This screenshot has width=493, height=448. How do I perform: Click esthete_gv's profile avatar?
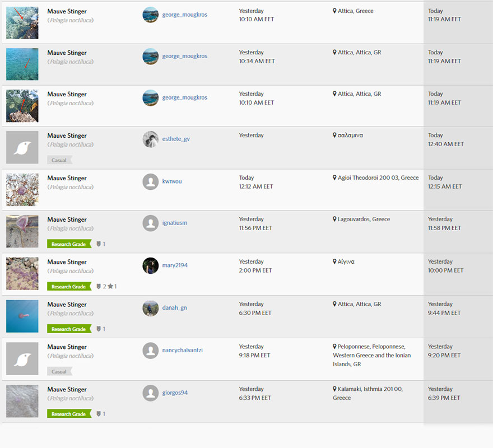(150, 139)
